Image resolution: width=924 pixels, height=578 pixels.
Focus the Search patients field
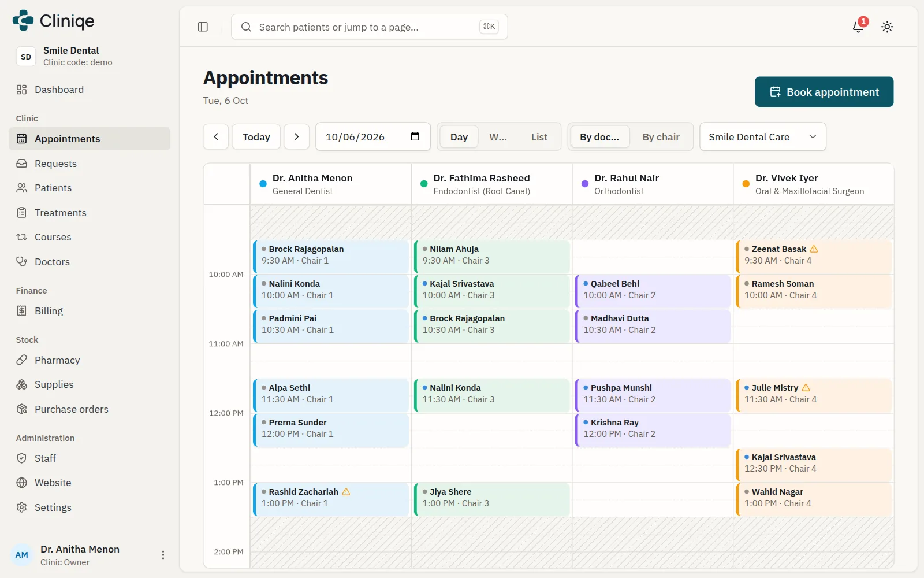(x=370, y=27)
